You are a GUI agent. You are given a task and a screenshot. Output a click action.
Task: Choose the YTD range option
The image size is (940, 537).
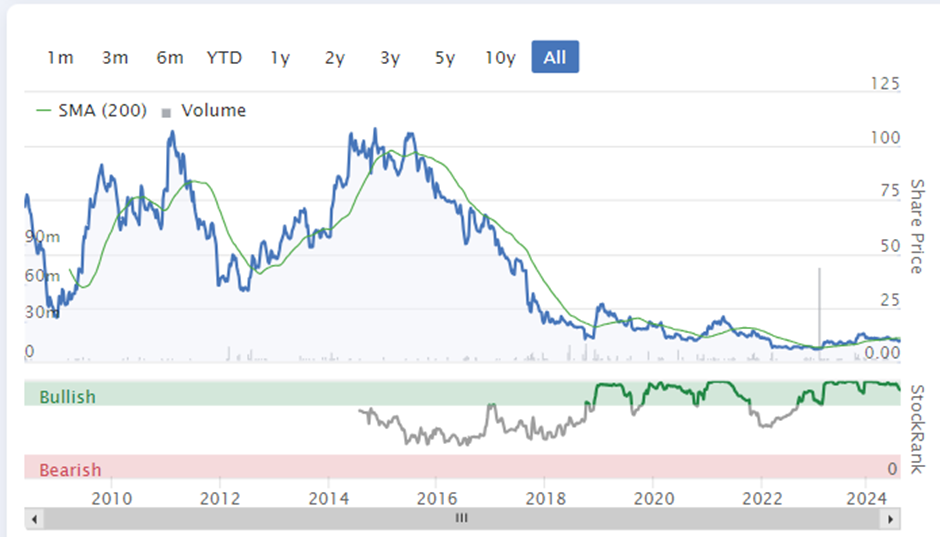point(224,58)
